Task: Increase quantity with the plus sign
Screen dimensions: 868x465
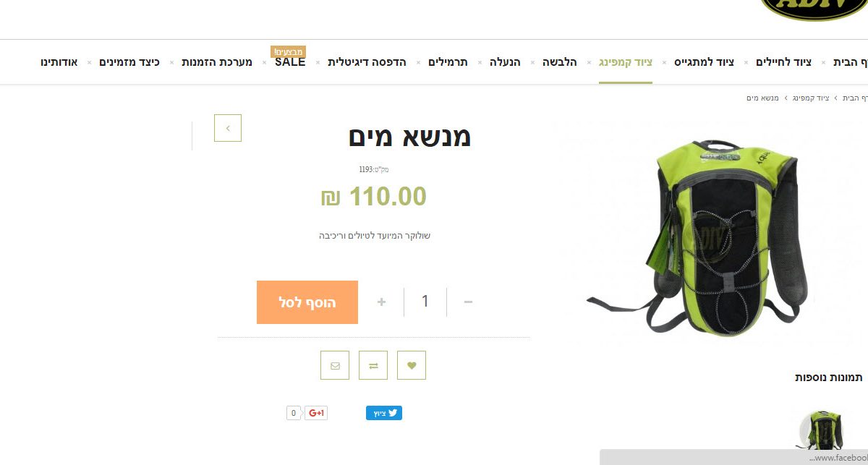Action: [381, 302]
